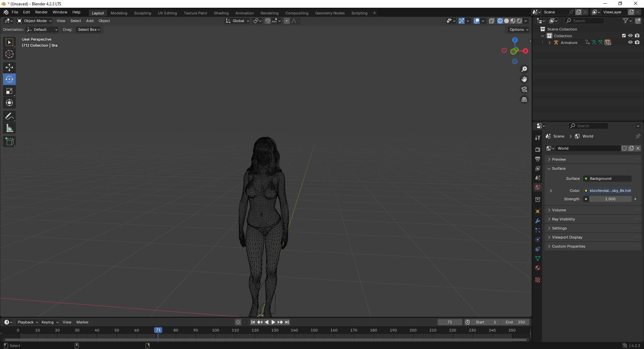644x349 pixels.
Task: Open the Tool settings properties tab
Action: pos(538,137)
